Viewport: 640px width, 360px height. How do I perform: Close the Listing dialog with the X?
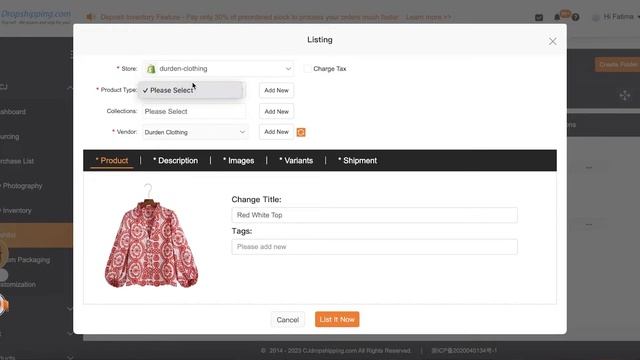[552, 42]
